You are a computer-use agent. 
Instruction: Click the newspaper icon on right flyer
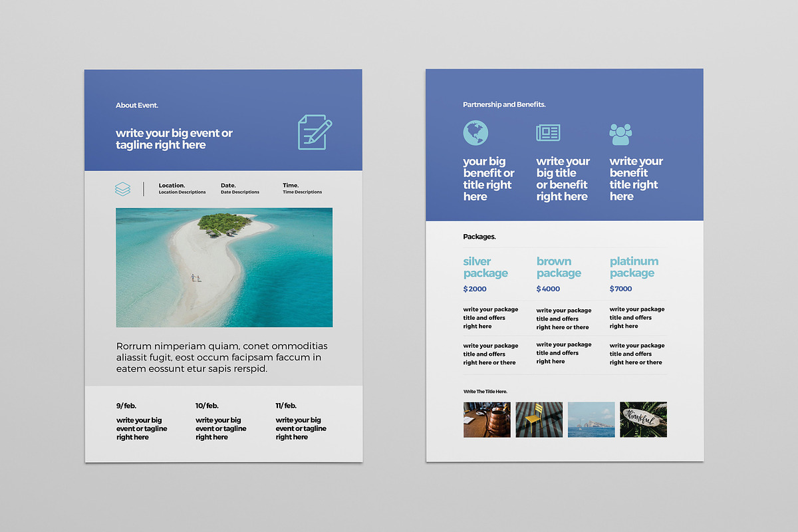tap(549, 133)
